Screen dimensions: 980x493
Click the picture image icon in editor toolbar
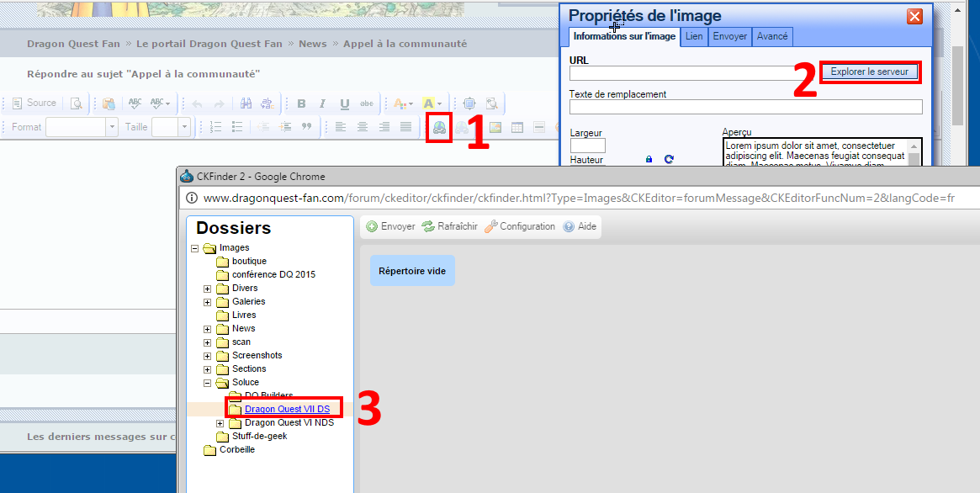[x=495, y=127]
